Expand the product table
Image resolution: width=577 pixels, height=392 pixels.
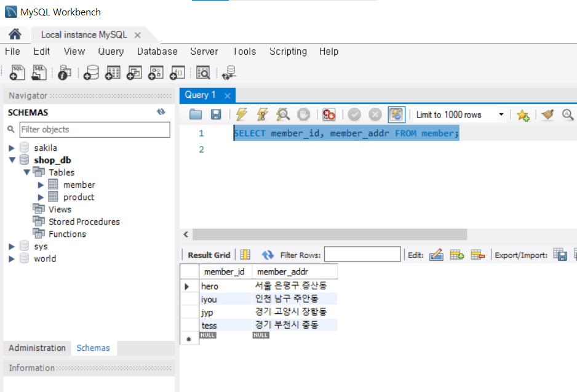[41, 198]
